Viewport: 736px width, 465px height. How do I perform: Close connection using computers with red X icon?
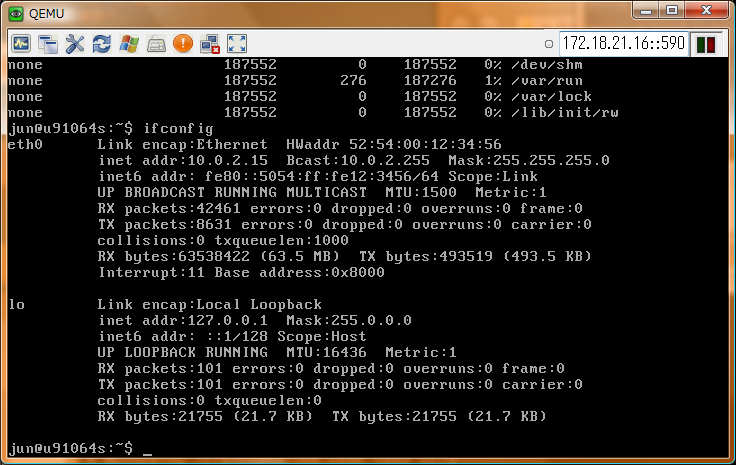click(210, 44)
